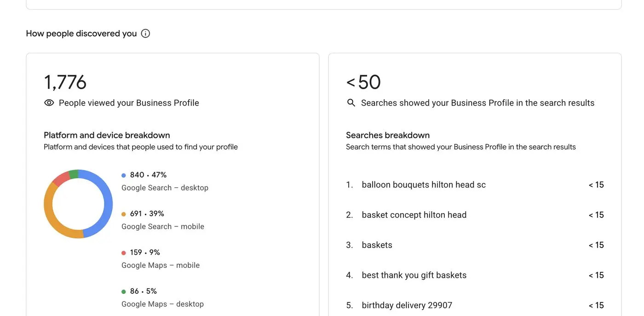This screenshot has height=316, width=644.
Task: Select the orange Google Search mobile legend dot
Action: (x=124, y=214)
